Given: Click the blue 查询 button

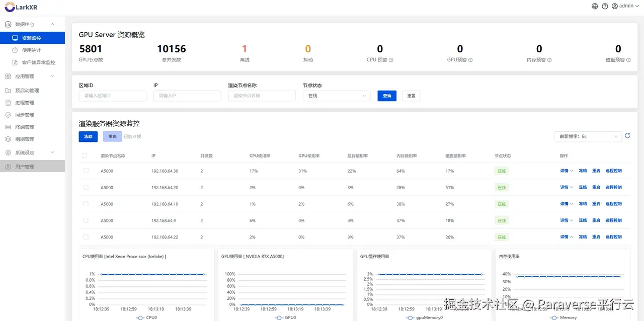Looking at the screenshot, I should (387, 96).
